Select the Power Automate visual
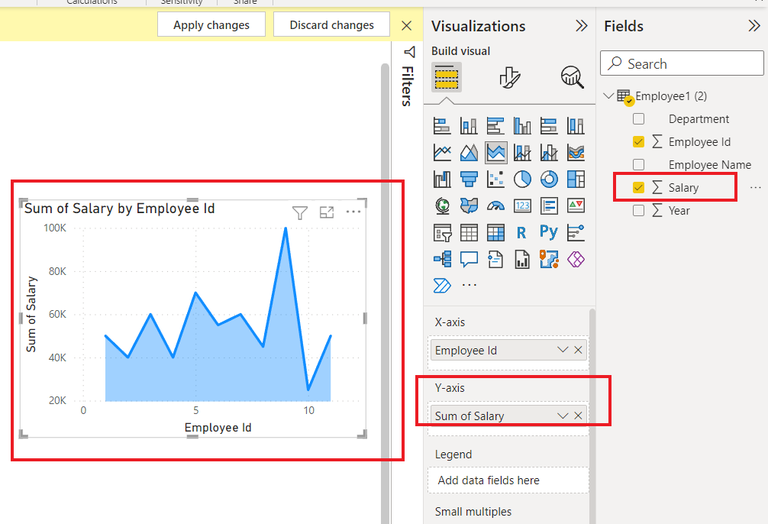768x524 pixels. (442, 285)
